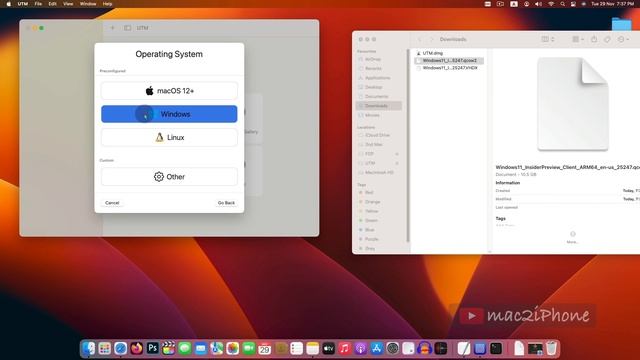Open Firefox from the Dock
This screenshot has width=640, height=360.
pos(136,348)
